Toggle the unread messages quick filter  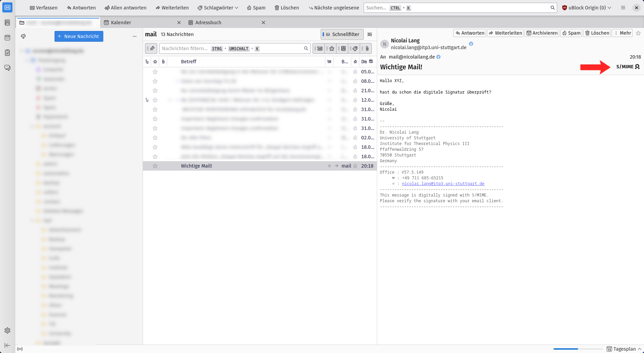click(319, 48)
